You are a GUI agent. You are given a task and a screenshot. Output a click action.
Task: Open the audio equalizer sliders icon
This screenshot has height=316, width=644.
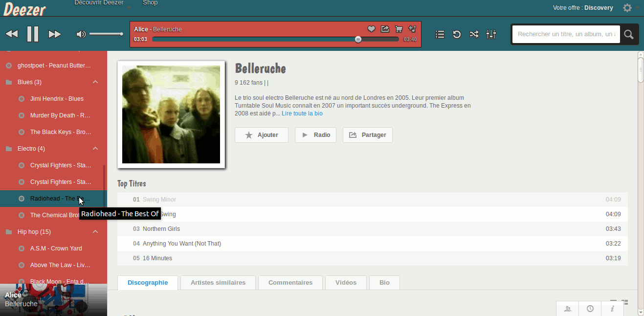click(491, 34)
